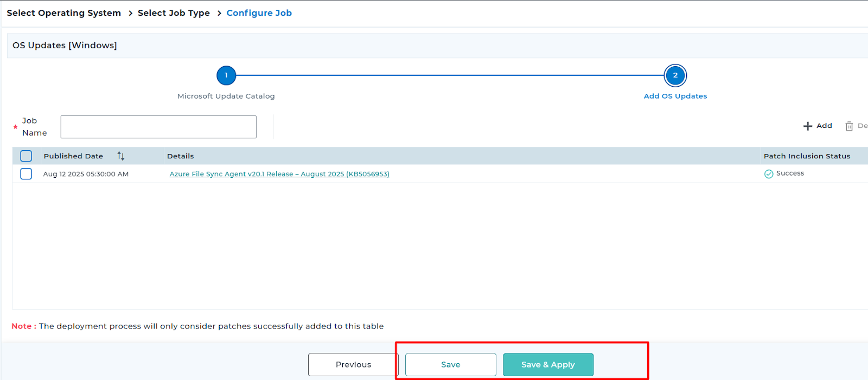Viewport: 868px width, 380px height.
Task: Click the green Success checkmark icon
Action: click(x=769, y=174)
